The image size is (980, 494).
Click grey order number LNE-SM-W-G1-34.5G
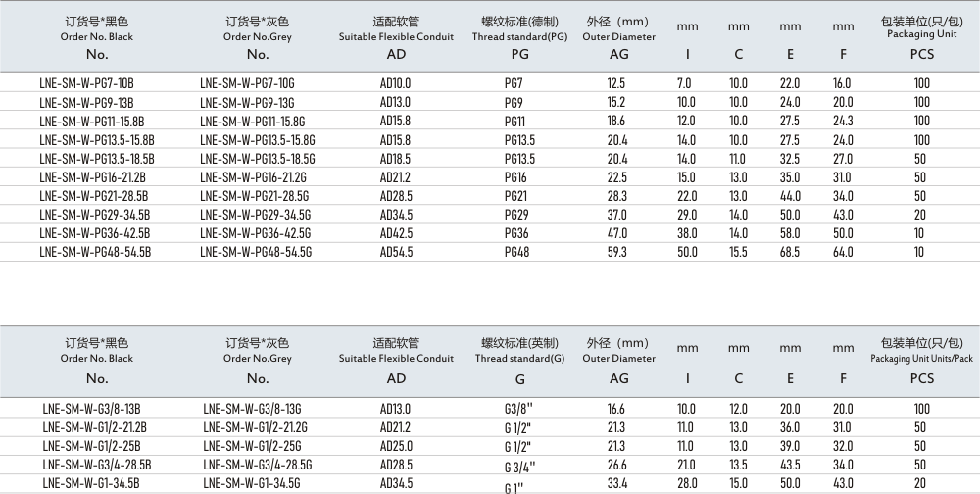[251, 483]
